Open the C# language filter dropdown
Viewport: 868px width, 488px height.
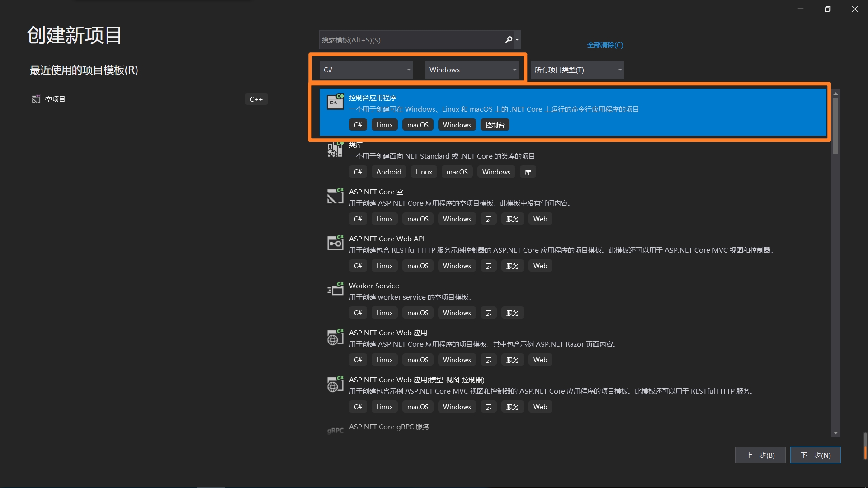click(x=366, y=70)
